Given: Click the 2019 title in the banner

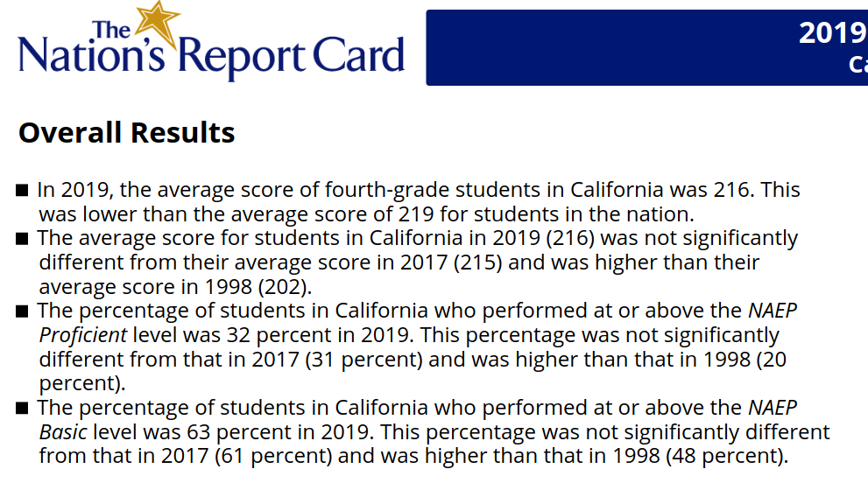Looking at the screenshot, I should 832,33.
